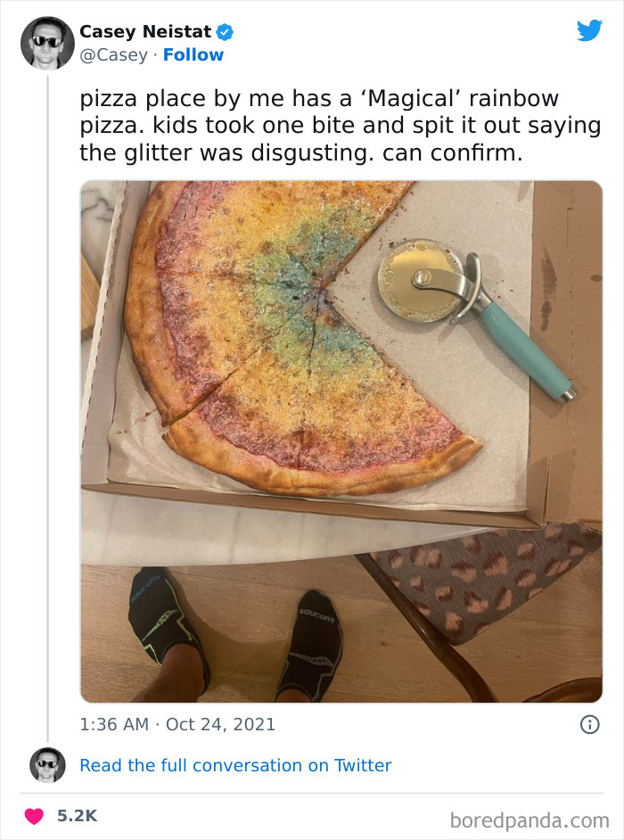Screen dimensions: 624x840
Task: Open 'Read the full conversation on Twitter'
Action: point(236,765)
